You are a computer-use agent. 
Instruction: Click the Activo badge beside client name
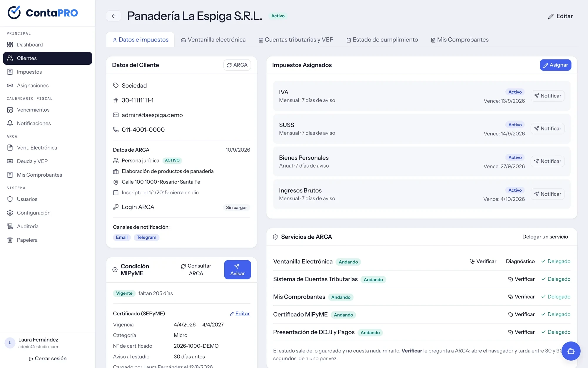tap(278, 16)
